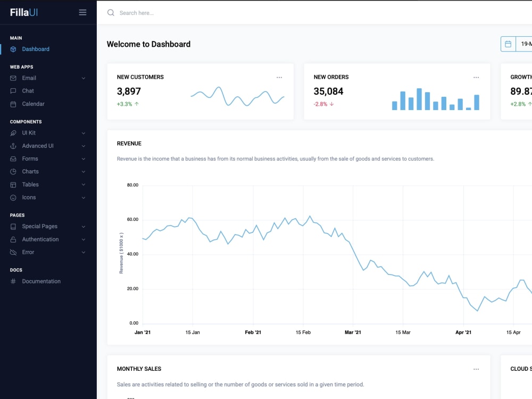Click the Welcome to Dashboard heading

(148, 45)
